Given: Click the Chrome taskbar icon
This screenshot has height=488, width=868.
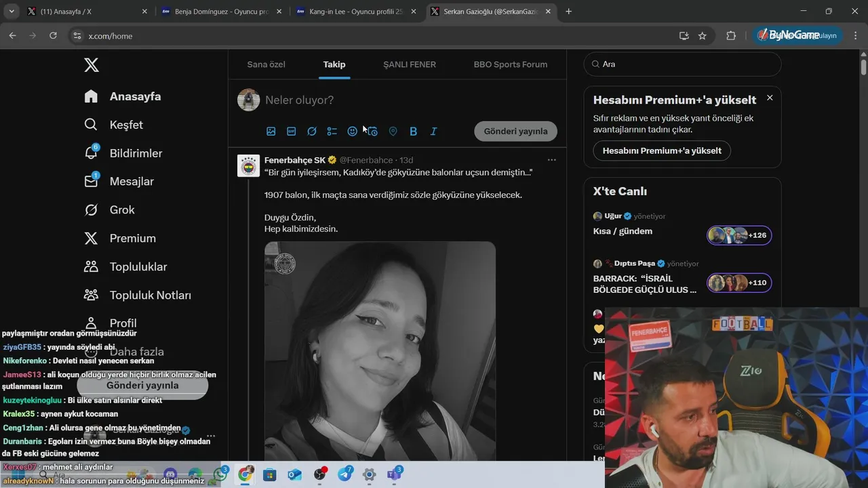Looking at the screenshot, I should click(245, 474).
